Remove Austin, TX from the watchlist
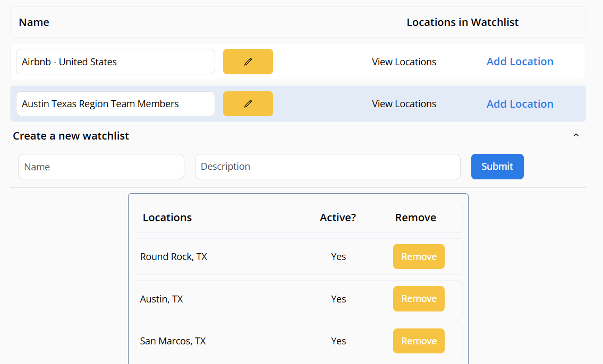Image resolution: width=603 pixels, height=364 pixels. tap(419, 299)
